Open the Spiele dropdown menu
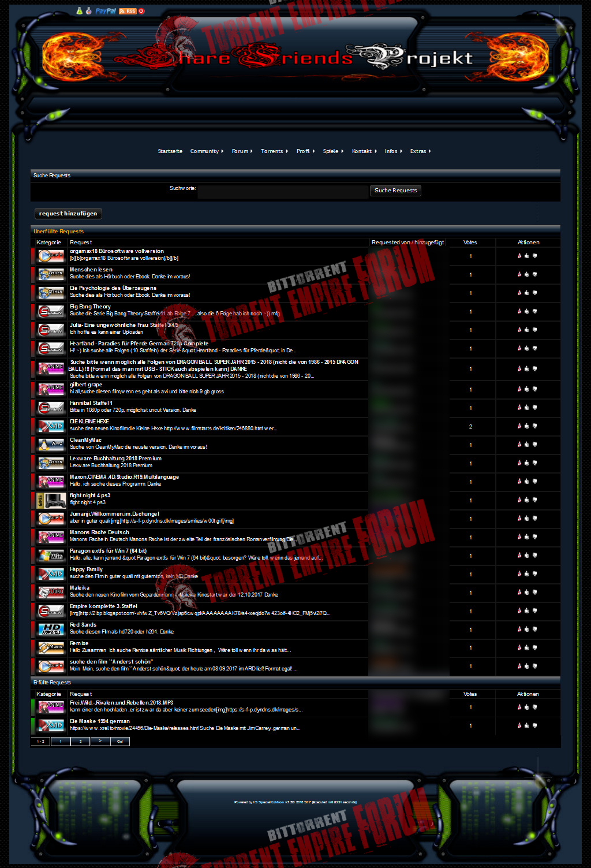Image resolution: width=591 pixels, height=868 pixels. tap(333, 151)
